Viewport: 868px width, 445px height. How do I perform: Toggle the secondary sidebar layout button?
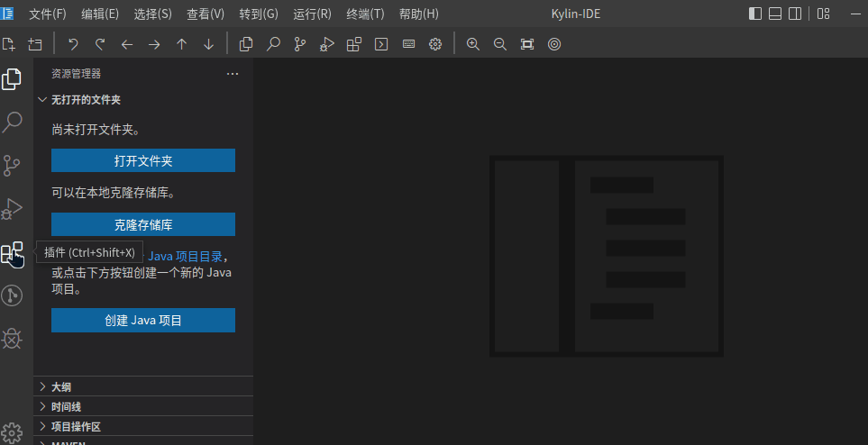[795, 14]
